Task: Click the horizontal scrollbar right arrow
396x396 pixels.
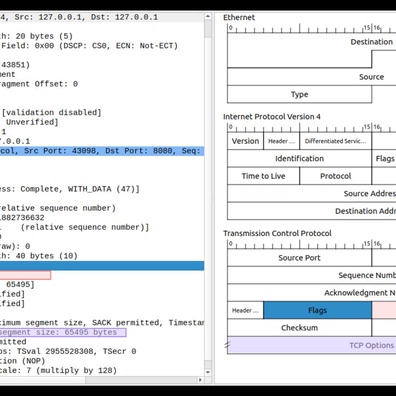Action: 200,380
